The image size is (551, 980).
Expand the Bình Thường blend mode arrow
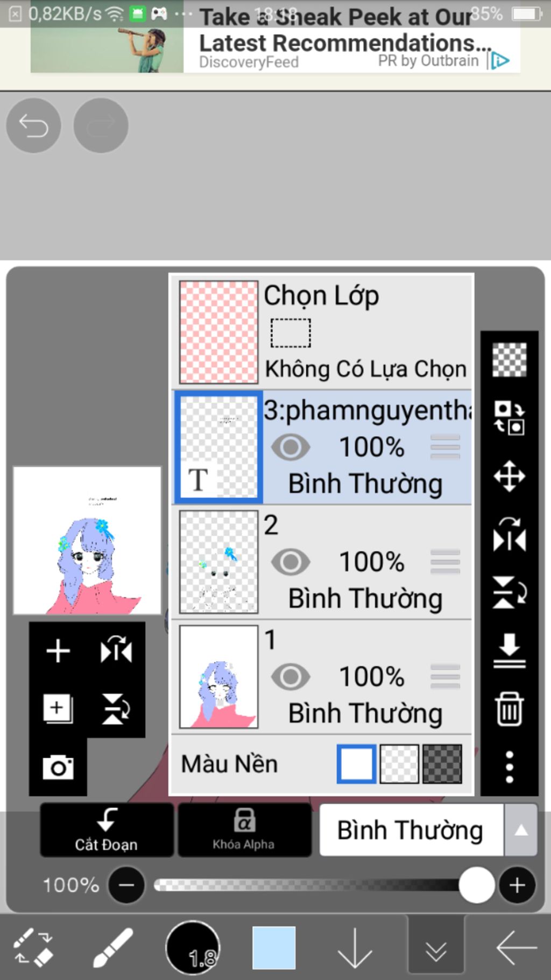click(520, 830)
